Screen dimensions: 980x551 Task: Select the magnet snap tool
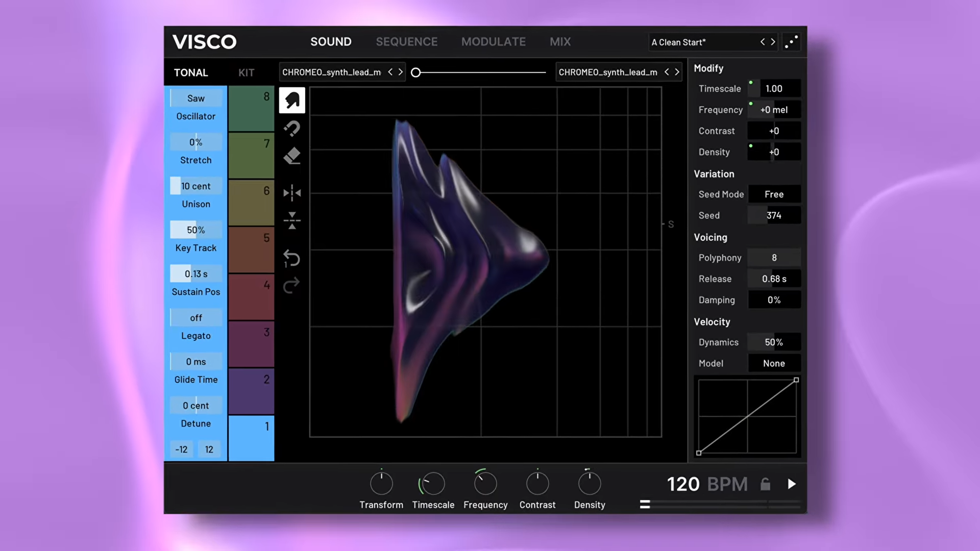click(x=291, y=128)
